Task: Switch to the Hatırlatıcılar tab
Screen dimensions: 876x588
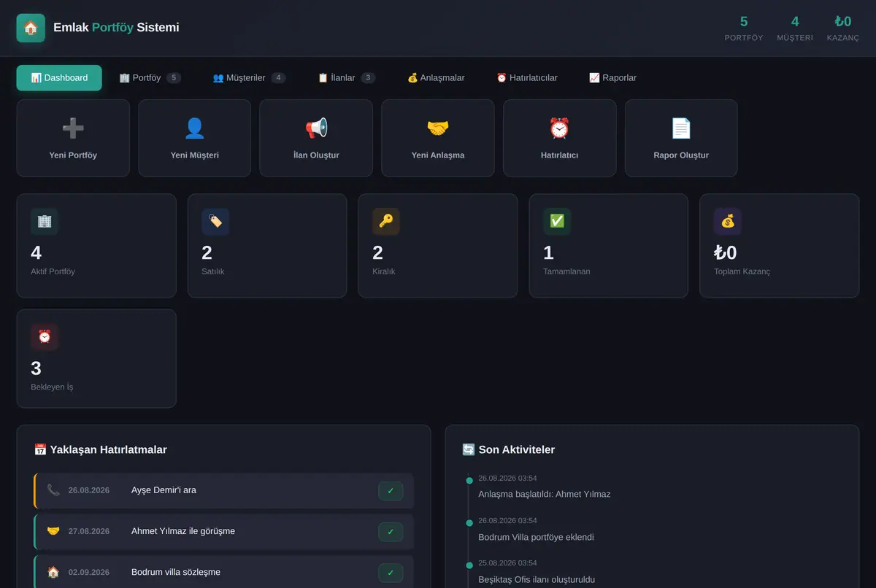Action: (527, 78)
